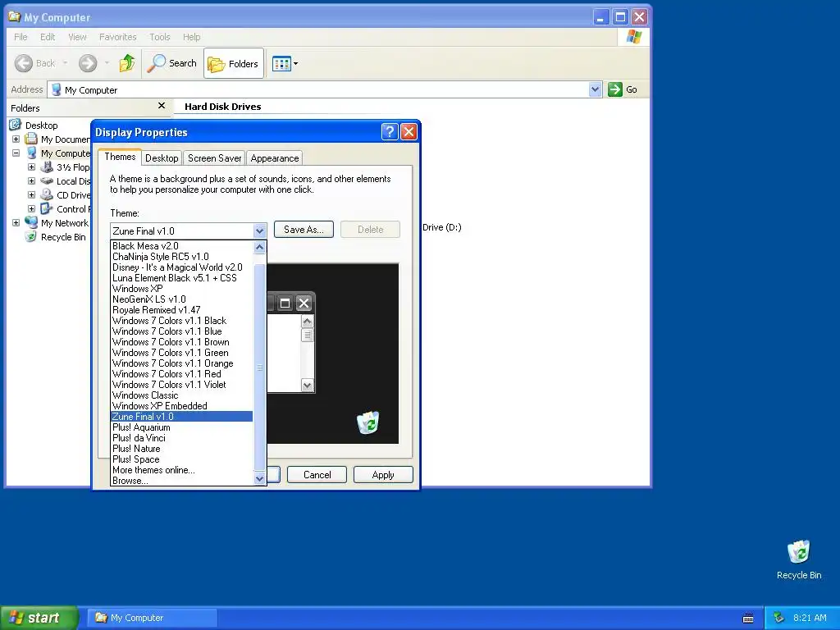Toggle the Folders pane button
840x630 pixels.
coord(234,63)
